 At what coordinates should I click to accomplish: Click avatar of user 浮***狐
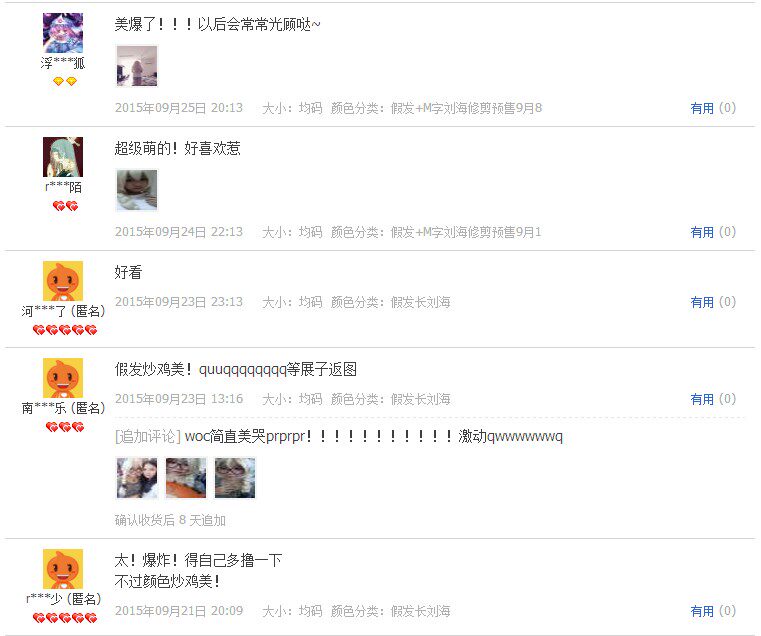point(63,33)
